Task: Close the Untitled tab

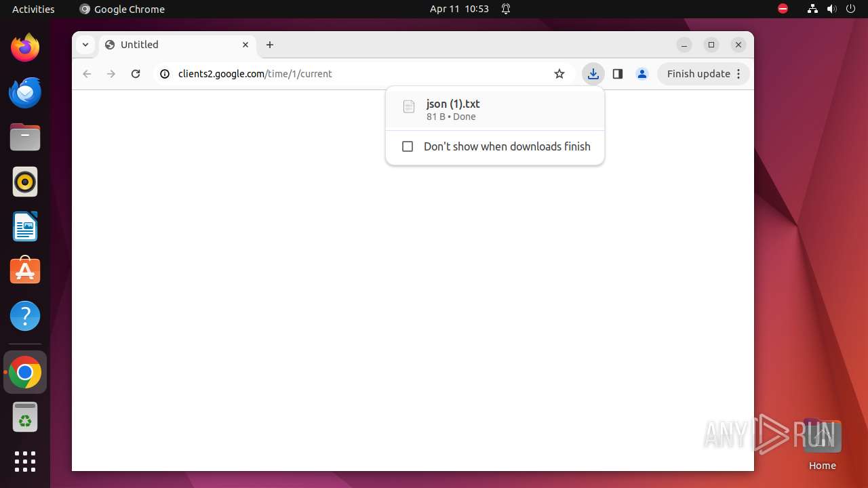Action: pos(245,45)
